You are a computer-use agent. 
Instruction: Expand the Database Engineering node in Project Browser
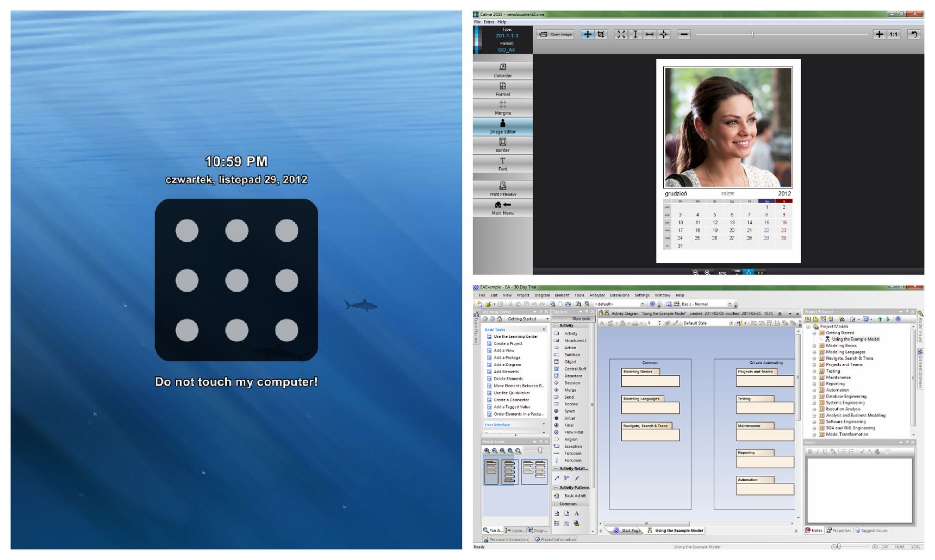point(814,397)
